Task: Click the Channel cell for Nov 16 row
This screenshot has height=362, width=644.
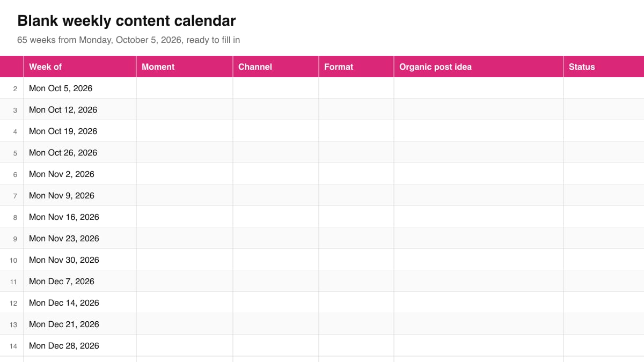Action: click(276, 217)
